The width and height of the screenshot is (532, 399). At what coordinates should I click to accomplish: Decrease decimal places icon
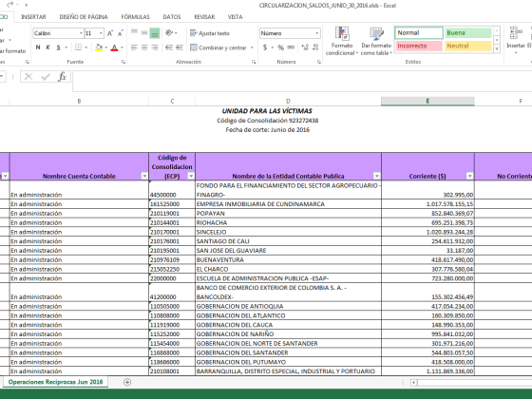(315, 47)
